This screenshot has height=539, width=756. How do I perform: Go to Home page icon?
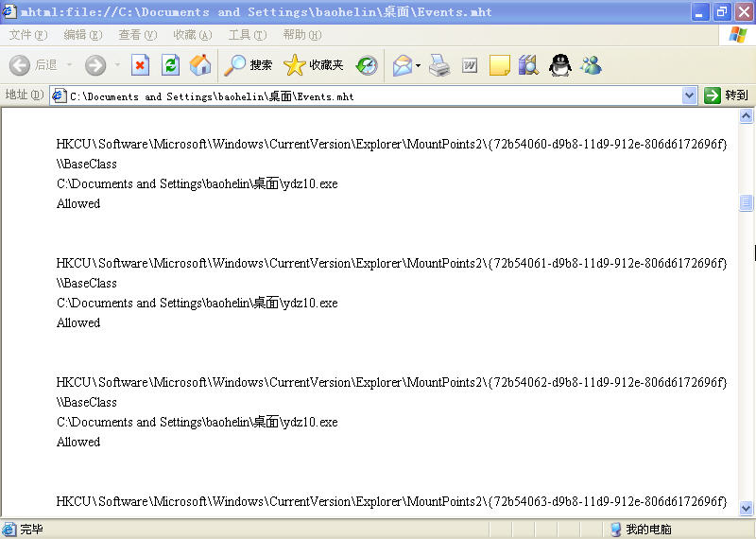(200, 65)
